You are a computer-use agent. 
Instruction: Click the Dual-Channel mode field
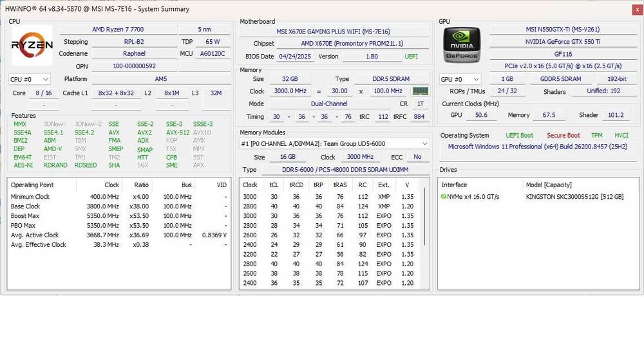[329, 104]
